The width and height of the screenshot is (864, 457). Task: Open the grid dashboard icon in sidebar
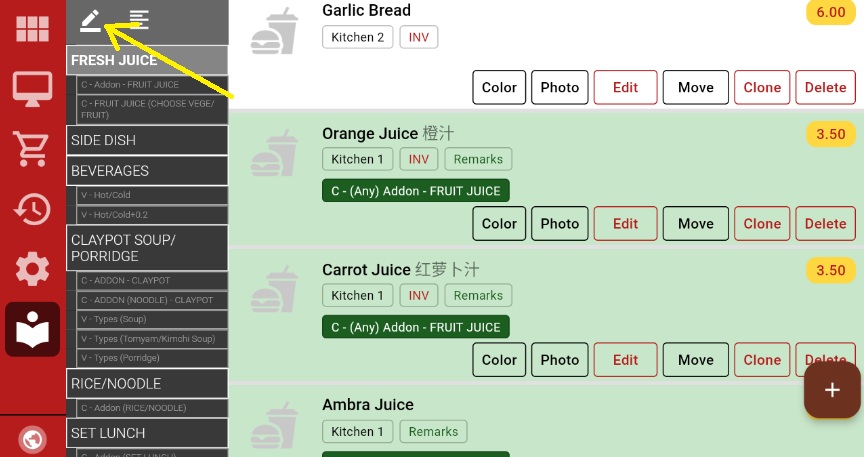(33, 29)
